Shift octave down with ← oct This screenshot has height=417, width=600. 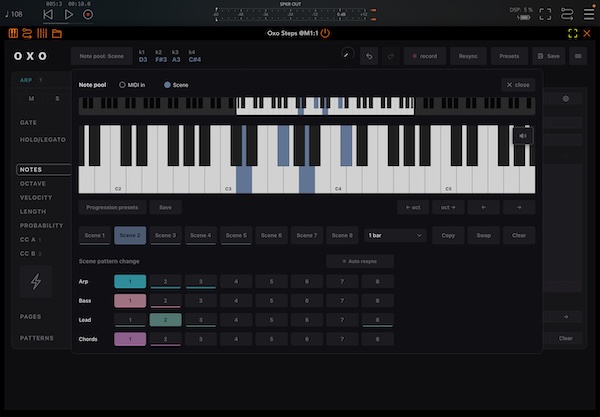(x=413, y=207)
